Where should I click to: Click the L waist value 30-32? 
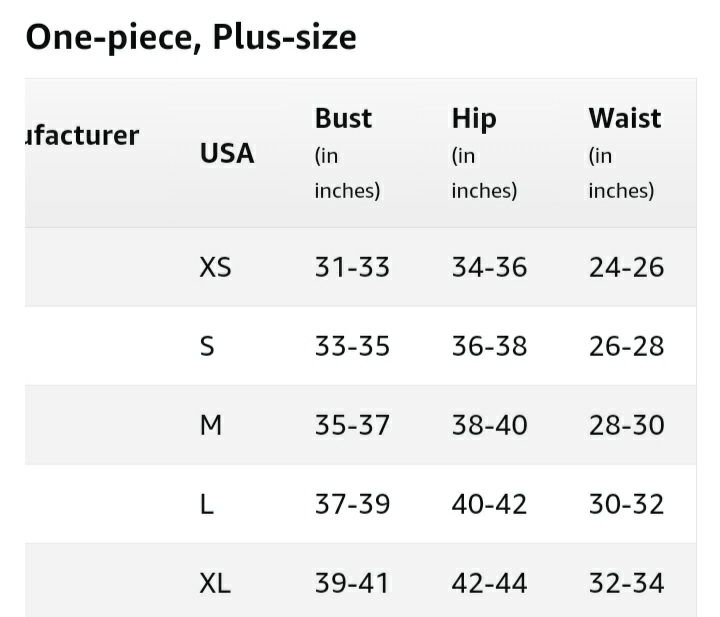coord(626,504)
